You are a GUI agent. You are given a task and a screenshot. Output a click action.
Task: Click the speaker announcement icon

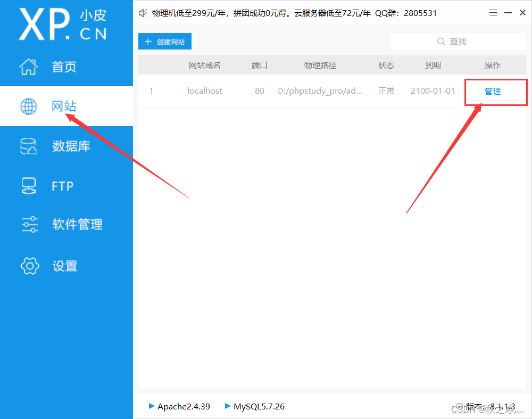click(142, 12)
